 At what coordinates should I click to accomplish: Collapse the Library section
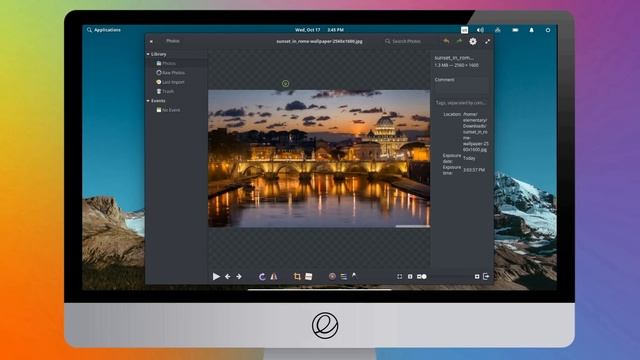click(x=148, y=54)
